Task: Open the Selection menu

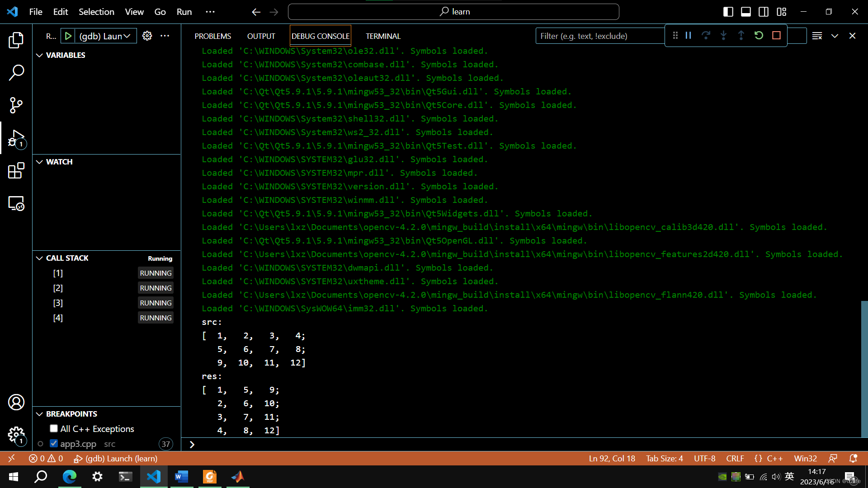Action: click(96, 12)
